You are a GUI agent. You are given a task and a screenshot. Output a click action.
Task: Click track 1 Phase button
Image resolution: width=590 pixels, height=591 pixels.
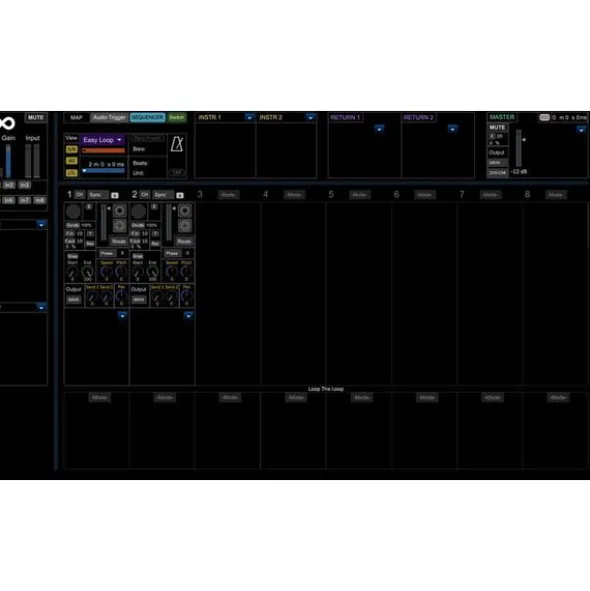click(107, 253)
